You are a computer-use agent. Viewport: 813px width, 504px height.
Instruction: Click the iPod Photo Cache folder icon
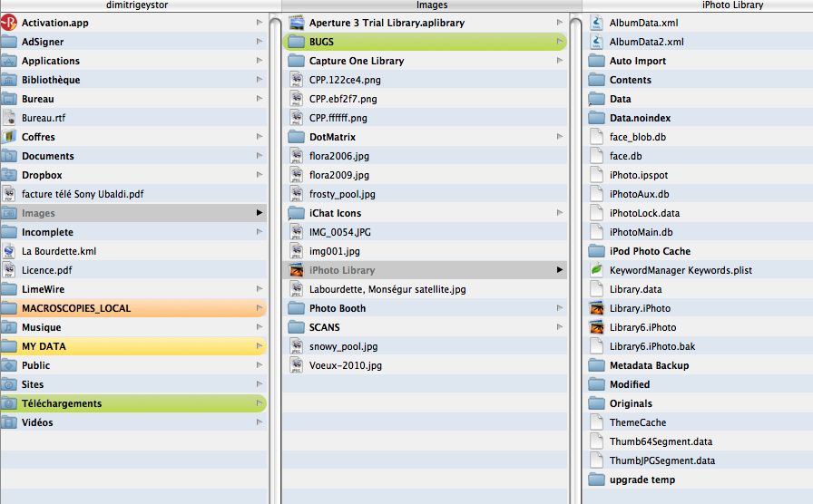(x=597, y=251)
